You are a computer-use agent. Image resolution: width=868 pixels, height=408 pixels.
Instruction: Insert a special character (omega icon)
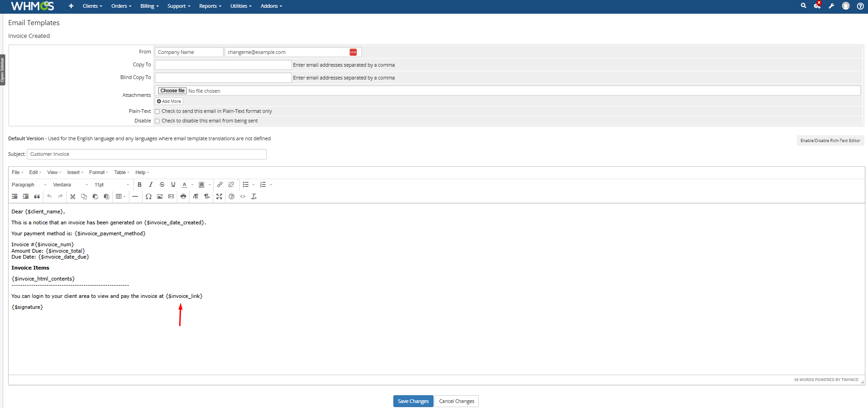tap(148, 196)
